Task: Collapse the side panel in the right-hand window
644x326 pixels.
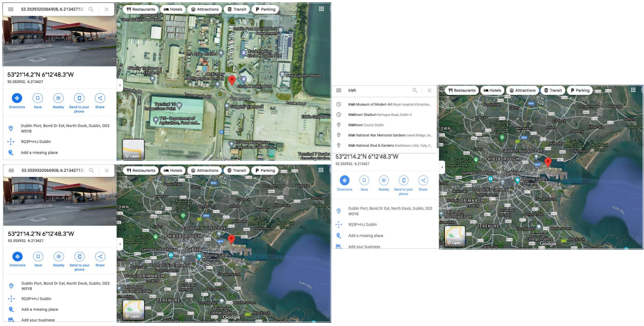Action: click(x=442, y=167)
